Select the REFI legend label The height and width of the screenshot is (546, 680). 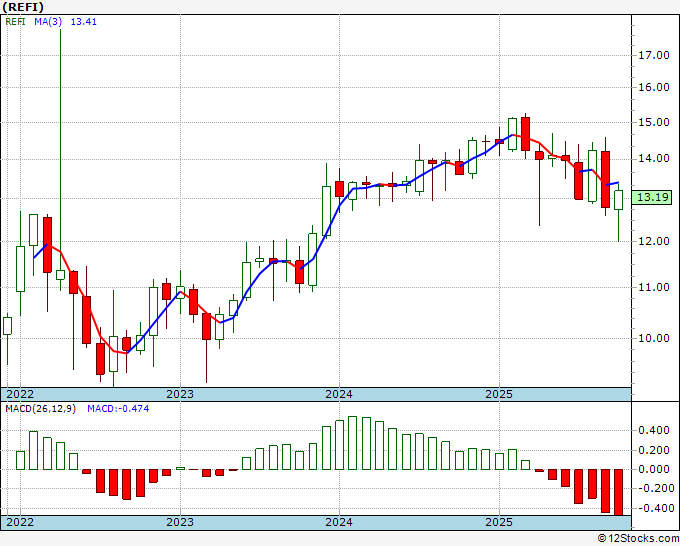pyautogui.click(x=15, y=22)
